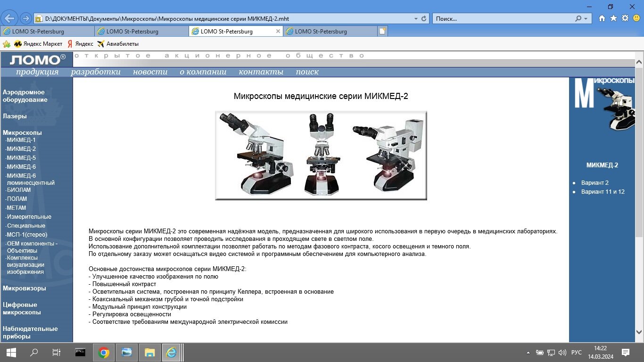Screen dimensions: 644x362
Task: Open the продукция menu item
Action: (37, 72)
